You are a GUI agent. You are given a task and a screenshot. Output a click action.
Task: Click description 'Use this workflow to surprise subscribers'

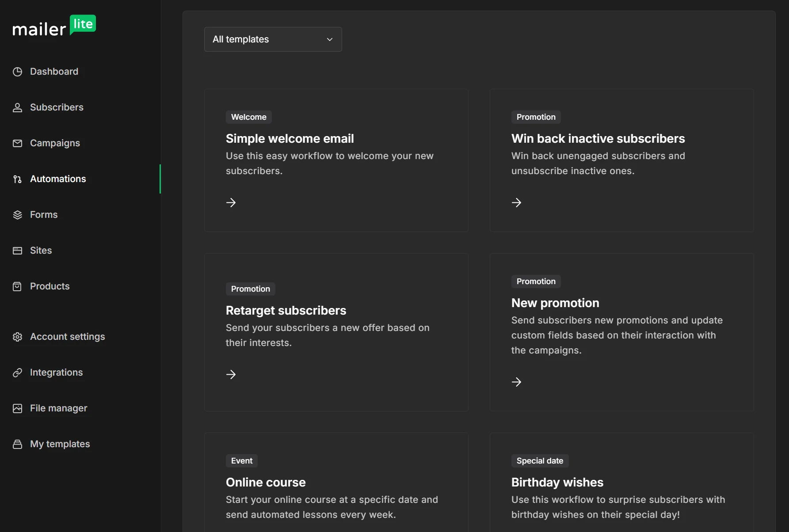(x=618, y=507)
